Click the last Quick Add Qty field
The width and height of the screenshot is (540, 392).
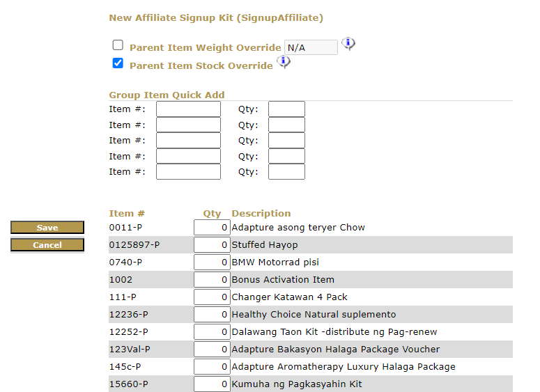coord(286,172)
